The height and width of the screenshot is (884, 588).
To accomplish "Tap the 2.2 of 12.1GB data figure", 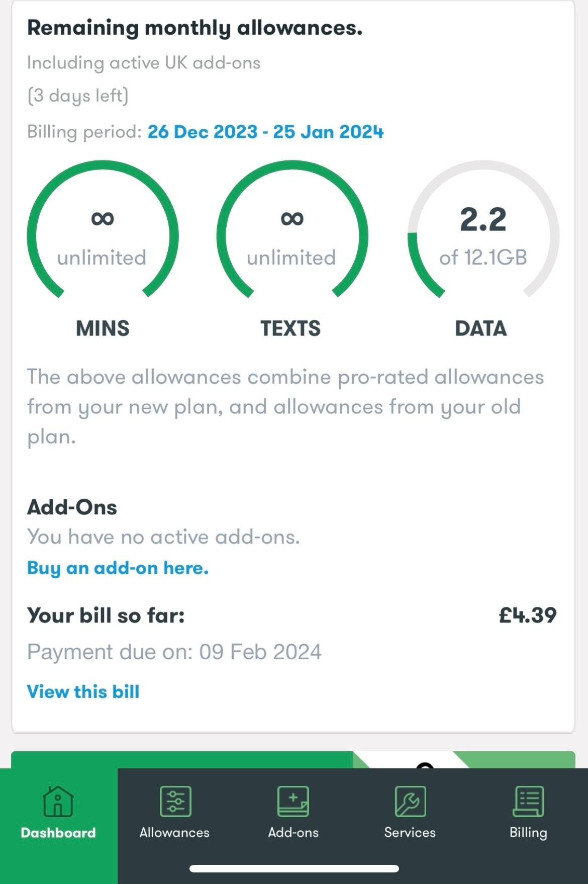I will pos(483,236).
